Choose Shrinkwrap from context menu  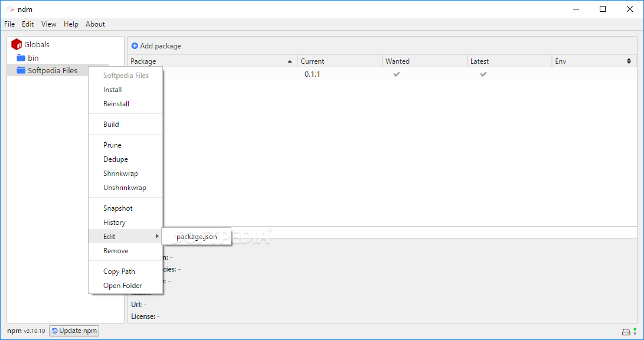point(126,174)
